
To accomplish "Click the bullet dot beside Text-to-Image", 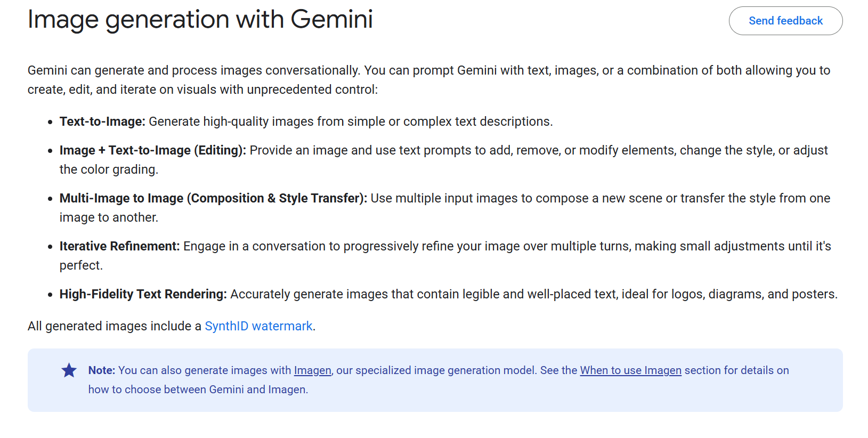I will [x=50, y=122].
